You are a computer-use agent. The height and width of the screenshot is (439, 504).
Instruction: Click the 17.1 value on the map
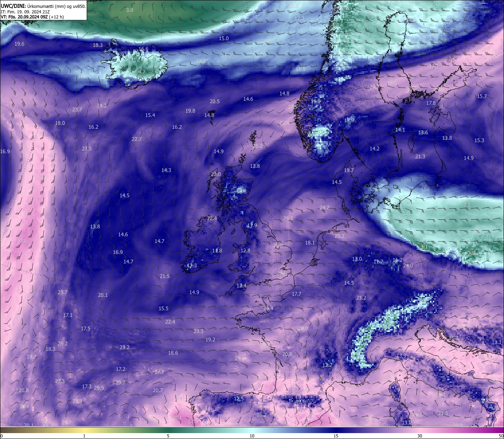[x=68, y=315]
